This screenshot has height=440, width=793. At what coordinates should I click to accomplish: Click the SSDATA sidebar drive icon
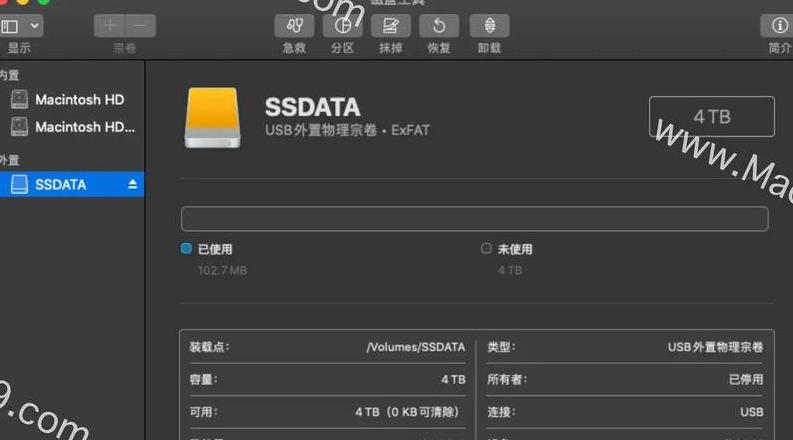19,185
